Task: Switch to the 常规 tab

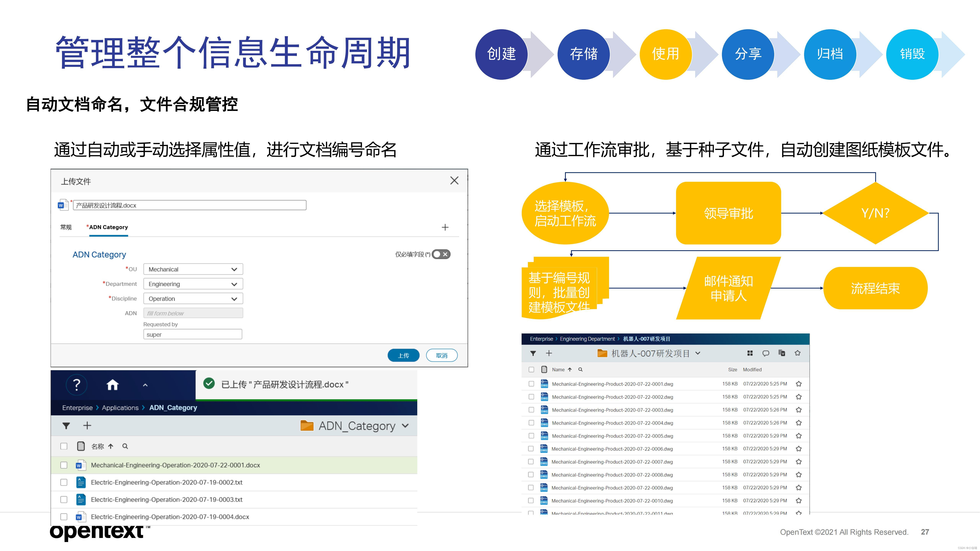Action: [66, 227]
